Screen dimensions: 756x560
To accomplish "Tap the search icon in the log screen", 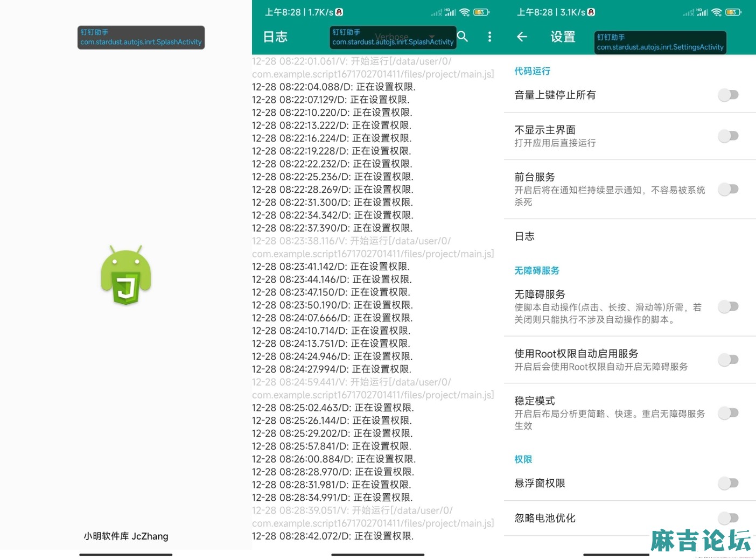I will point(463,37).
